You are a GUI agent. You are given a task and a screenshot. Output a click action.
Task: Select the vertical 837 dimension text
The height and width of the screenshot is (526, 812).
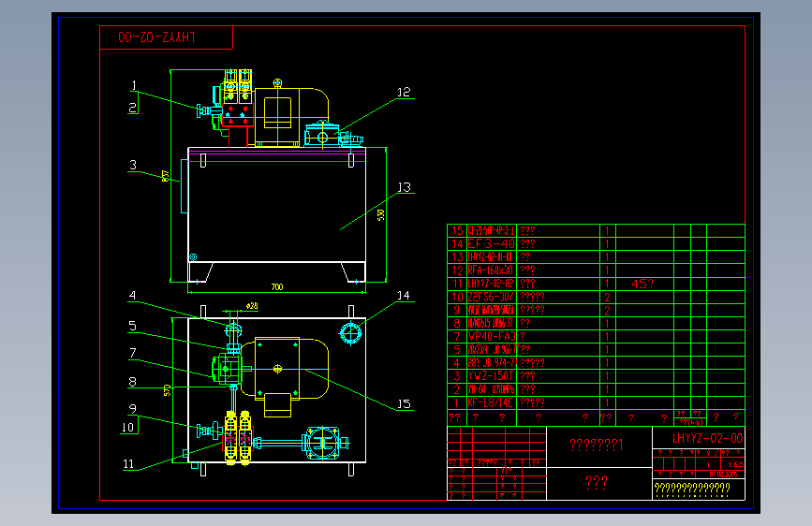165,176
